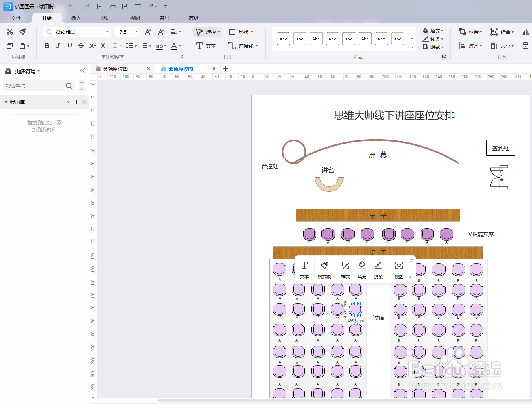The image size is (532, 404).
Task: Click 样式 in floating shape toolbar
Action: point(346,270)
